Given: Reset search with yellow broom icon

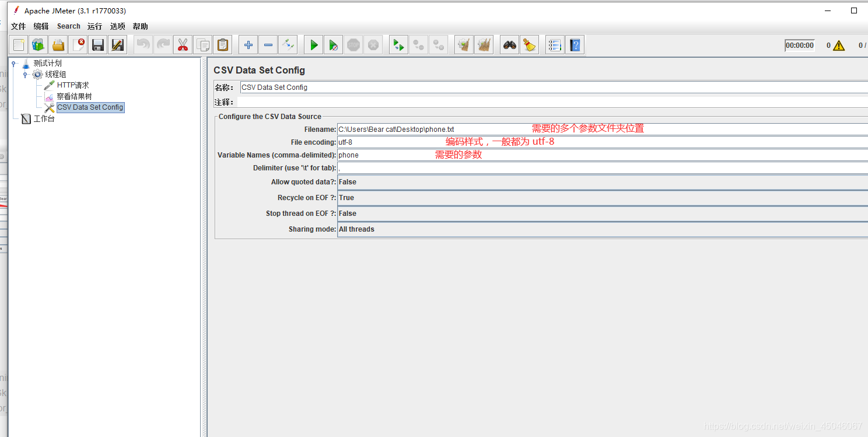Looking at the screenshot, I should point(530,45).
